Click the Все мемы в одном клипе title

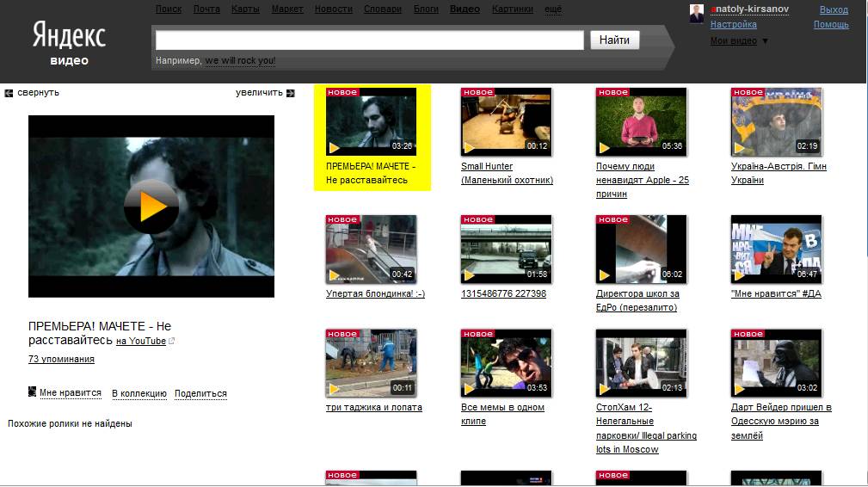502,414
